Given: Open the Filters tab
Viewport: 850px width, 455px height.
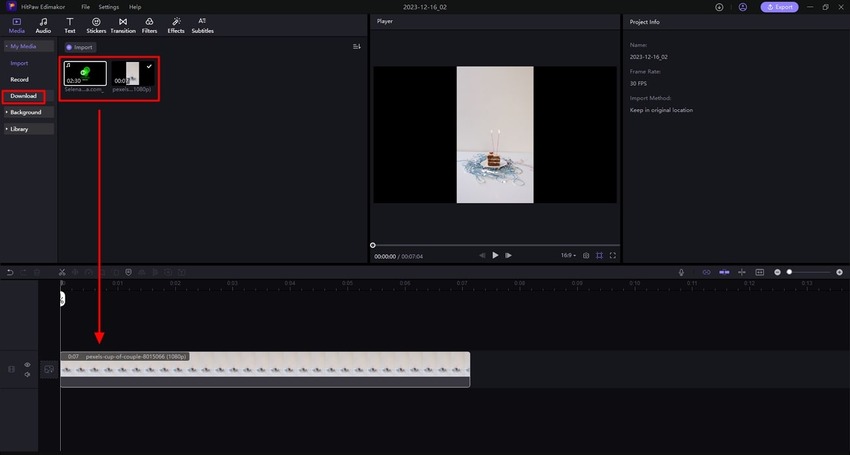Looking at the screenshot, I should (149, 25).
